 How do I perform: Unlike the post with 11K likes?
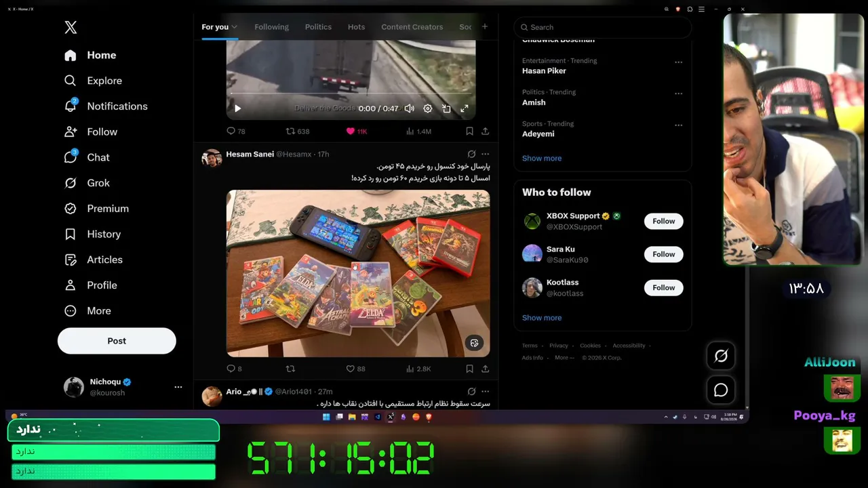(x=356, y=131)
